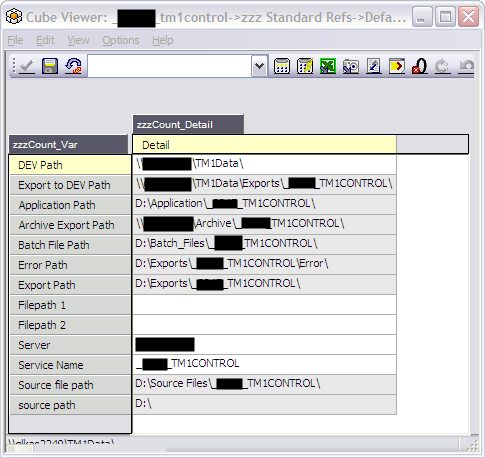Screen dimensions: 485x458
Task: Click the recalculate calculator icon
Action: 282,66
